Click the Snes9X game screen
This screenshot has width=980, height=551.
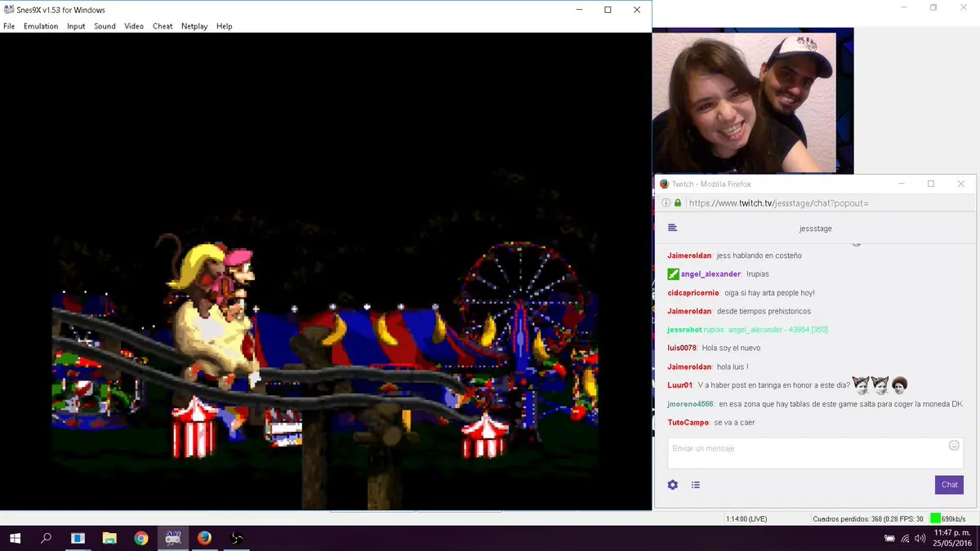[325, 272]
